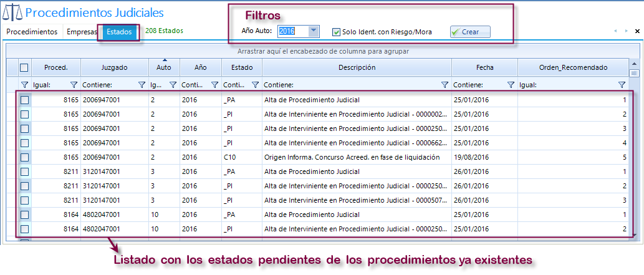This screenshot has width=644, height=275.
Task: Select the first Juzgado cell 2006947001
Action: 115,100
